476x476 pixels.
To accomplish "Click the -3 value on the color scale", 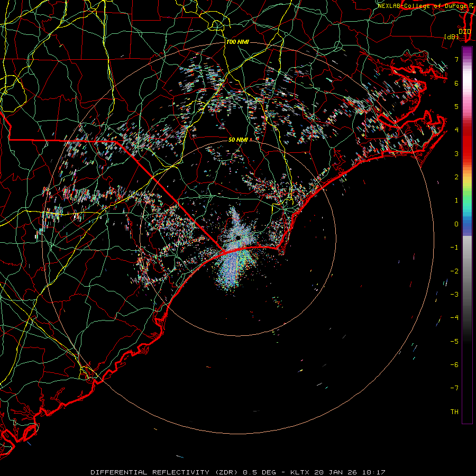I will pos(454,295).
